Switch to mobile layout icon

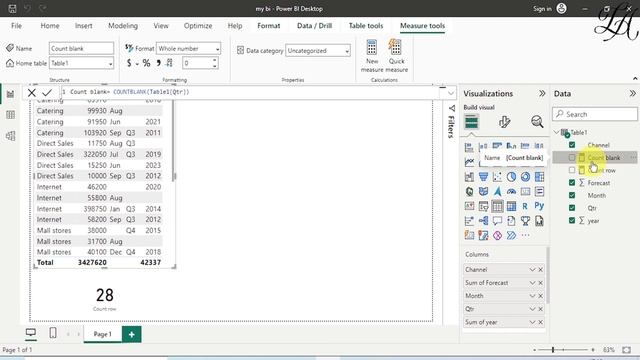(53, 333)
